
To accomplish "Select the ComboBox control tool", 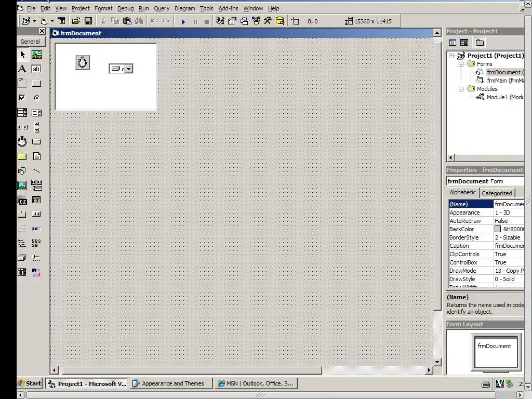I will (22, 113).
